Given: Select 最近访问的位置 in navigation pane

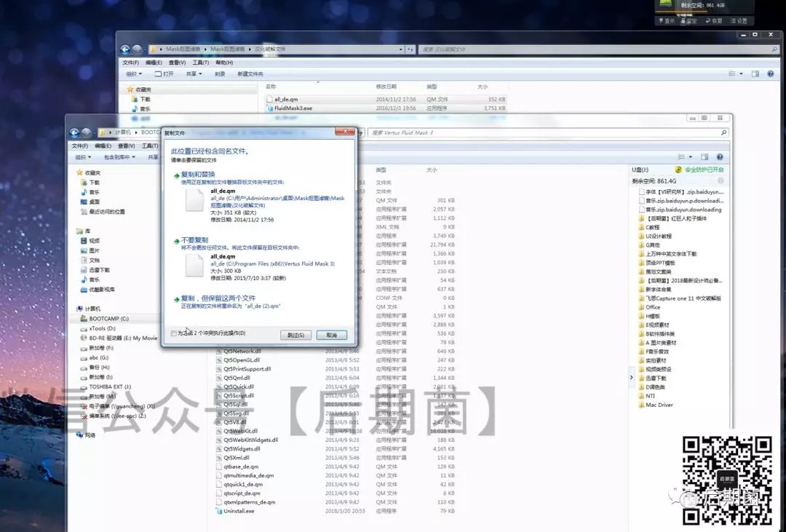Looking at the screenshot, I should click(x=107, y=212).
